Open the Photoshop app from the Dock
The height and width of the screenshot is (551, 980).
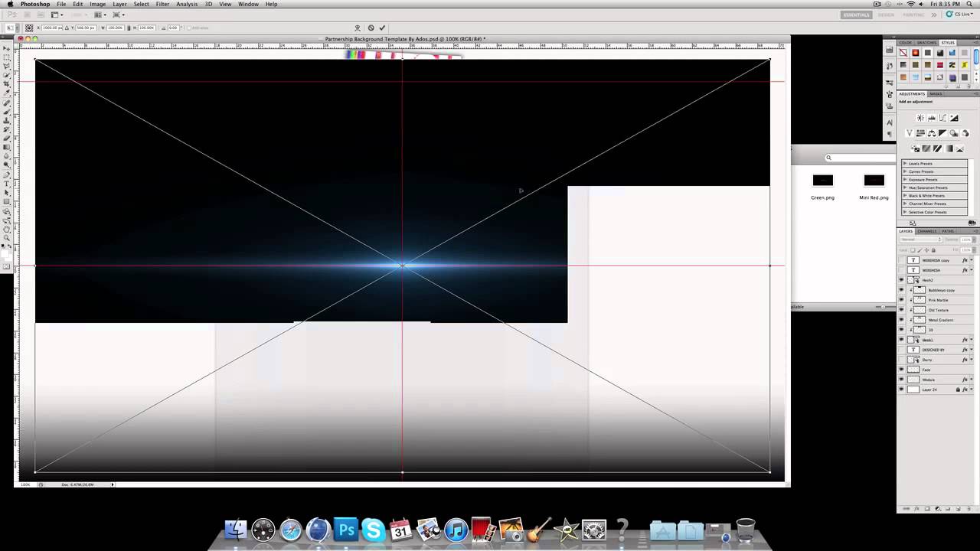(x=346, y=529)
